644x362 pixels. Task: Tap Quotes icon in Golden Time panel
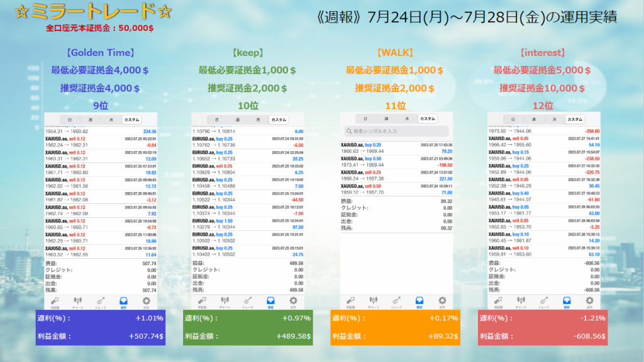pyautogui.click(x=55, y=301)
